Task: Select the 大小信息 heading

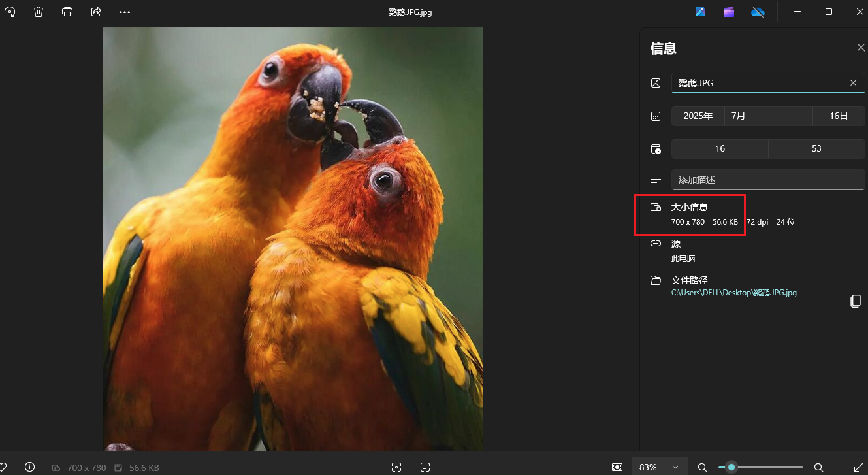Action: 690,208
